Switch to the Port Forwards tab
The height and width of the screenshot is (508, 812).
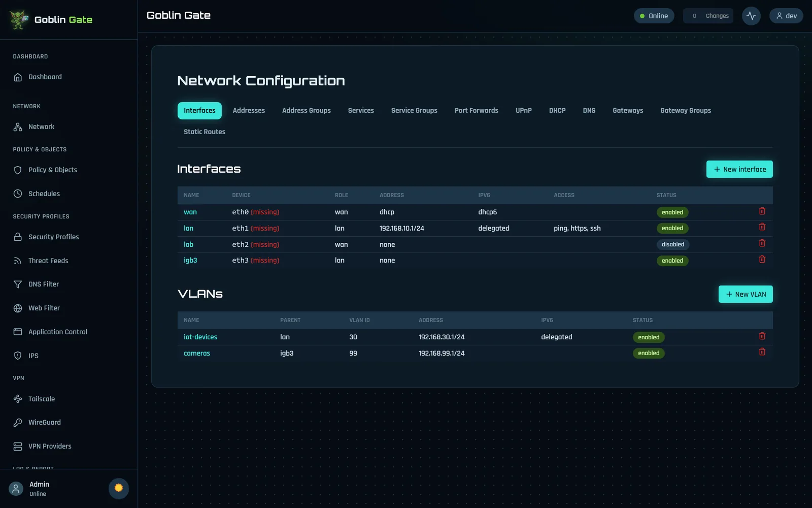pyautogui.click(x=476, y=111)
